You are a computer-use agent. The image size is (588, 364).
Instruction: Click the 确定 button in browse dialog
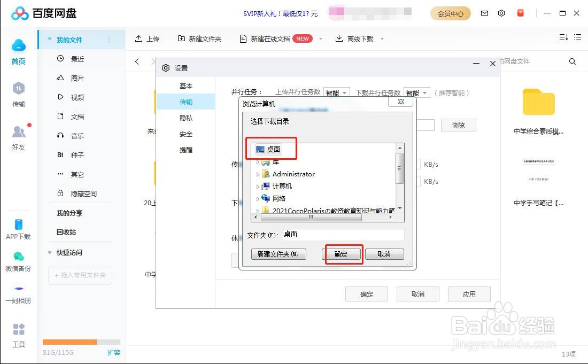[x=342, y=254]
